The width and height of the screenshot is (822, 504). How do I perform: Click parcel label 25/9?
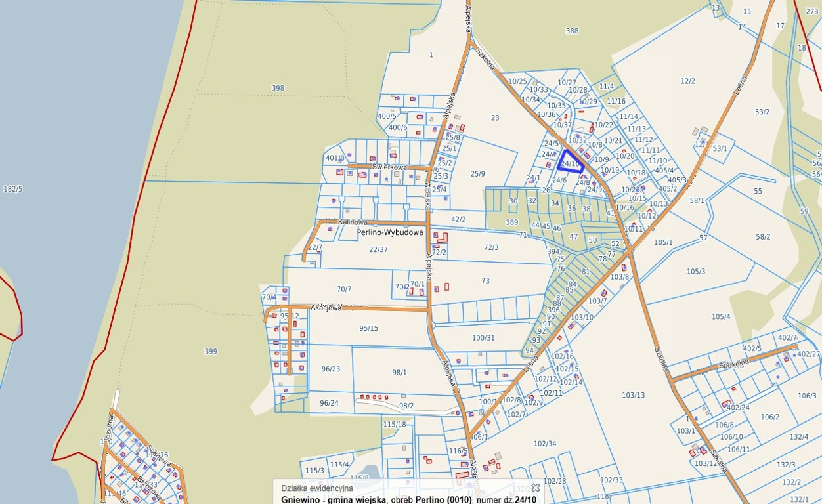(x=478, y=174)
